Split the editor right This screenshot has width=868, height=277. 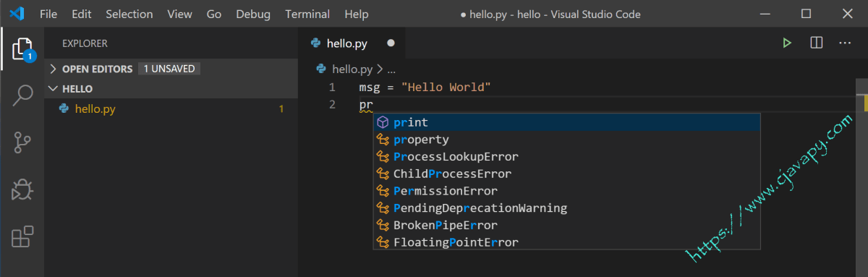[x=816, y=43]
